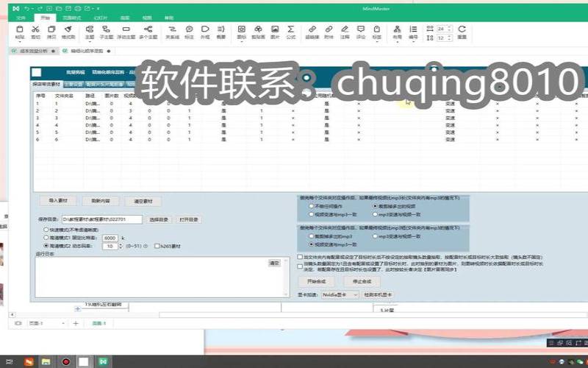This screenshot has height=368, width=588.
Task: Click the Clear Material button
Action: coord(143,201)
